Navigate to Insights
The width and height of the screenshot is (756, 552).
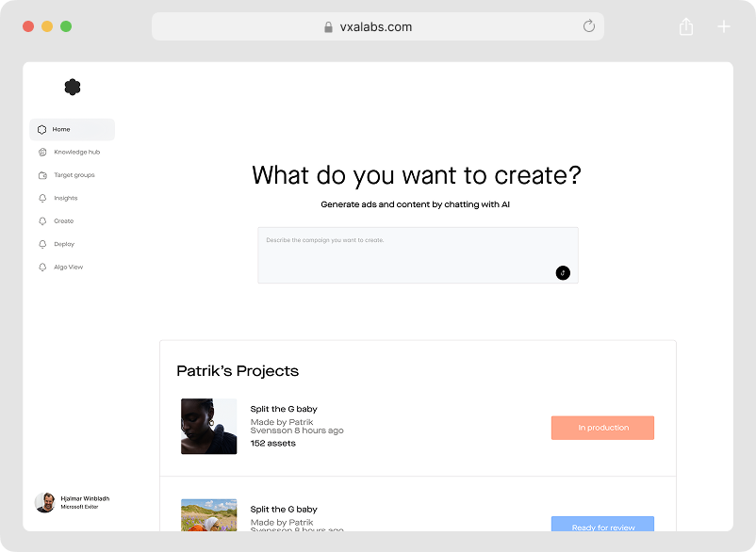click(x=66, y=198)
